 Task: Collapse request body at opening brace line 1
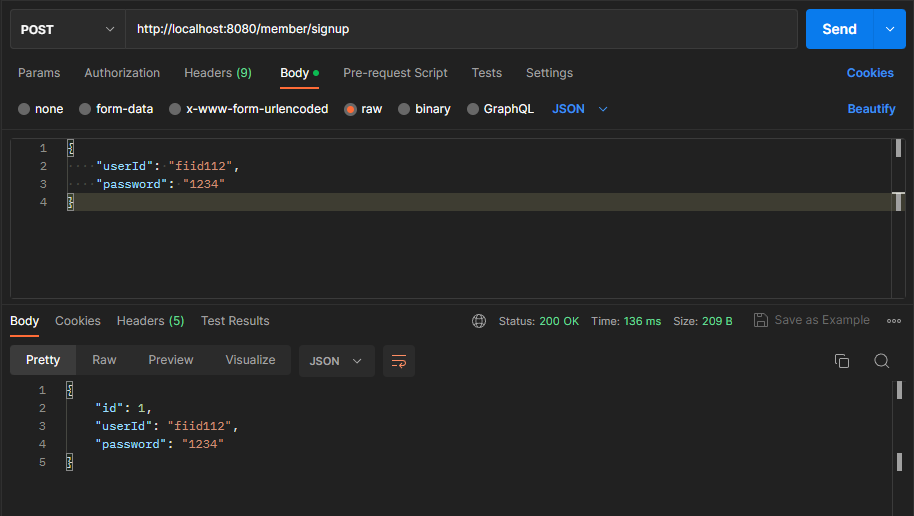[x=71, y=148]
